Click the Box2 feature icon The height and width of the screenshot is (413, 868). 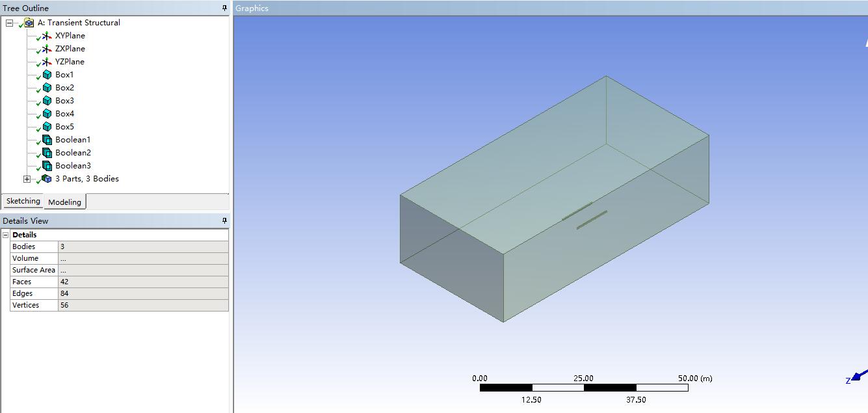click(x=47, y=88)
